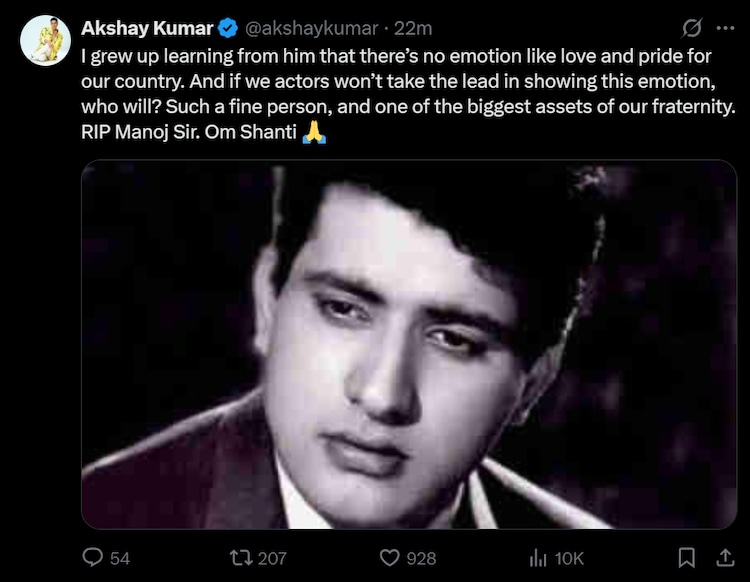Viewport: 750px width, 582px height.
Task: Click the blue verified badge
Action: pos(229,28)
